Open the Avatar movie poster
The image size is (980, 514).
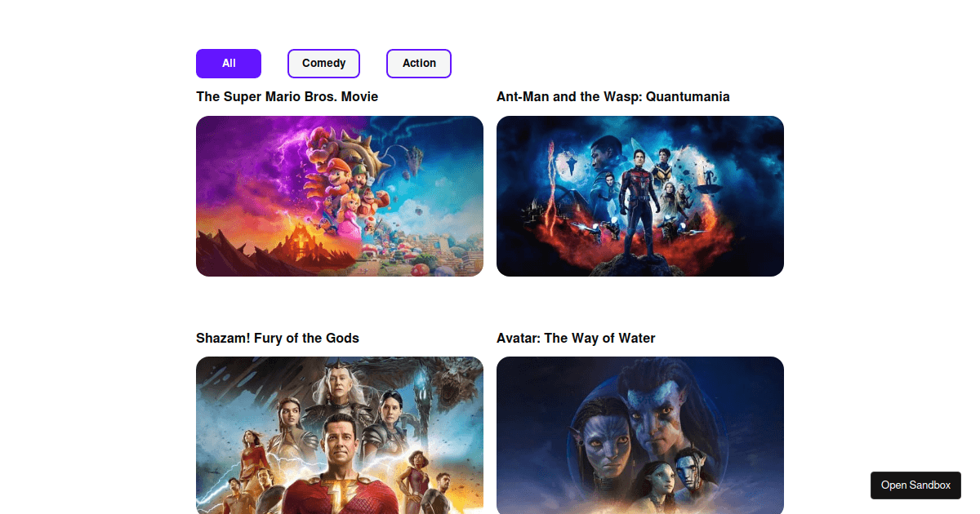[640, 436]
